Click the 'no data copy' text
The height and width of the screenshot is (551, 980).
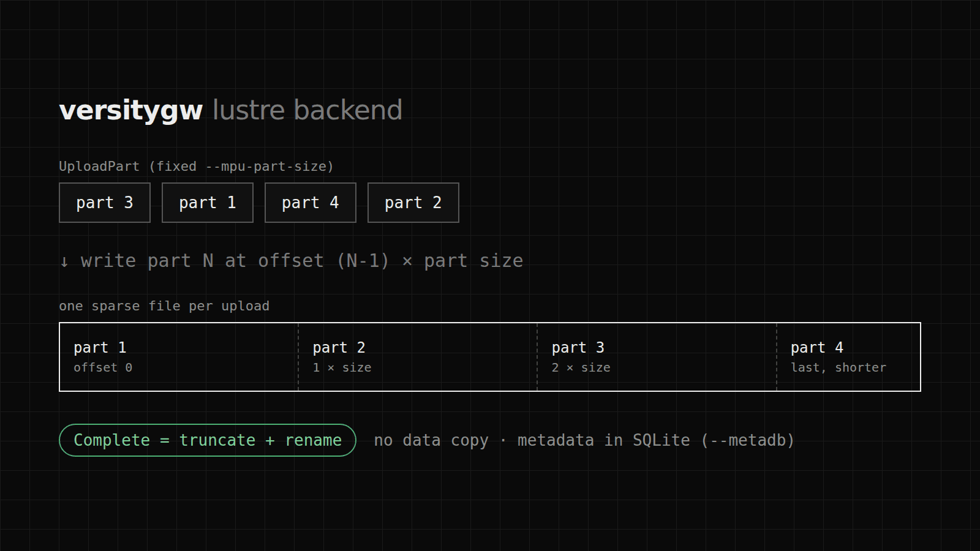coord(431,441)
